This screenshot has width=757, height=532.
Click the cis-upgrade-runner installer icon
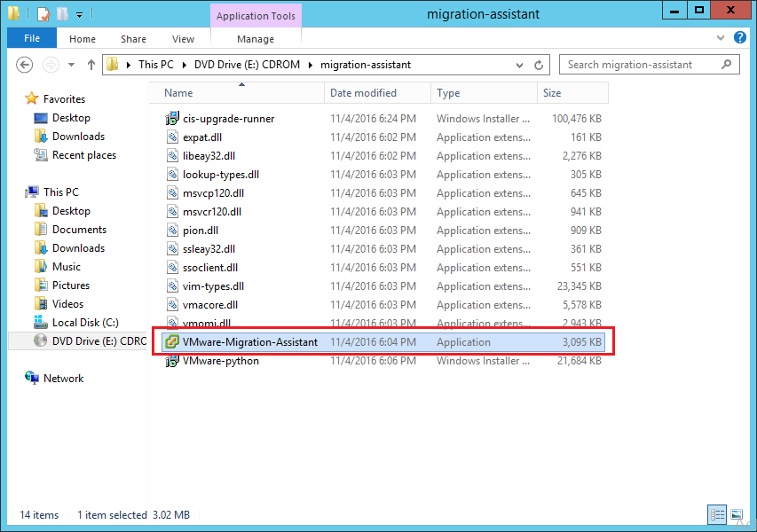point(172,118)
